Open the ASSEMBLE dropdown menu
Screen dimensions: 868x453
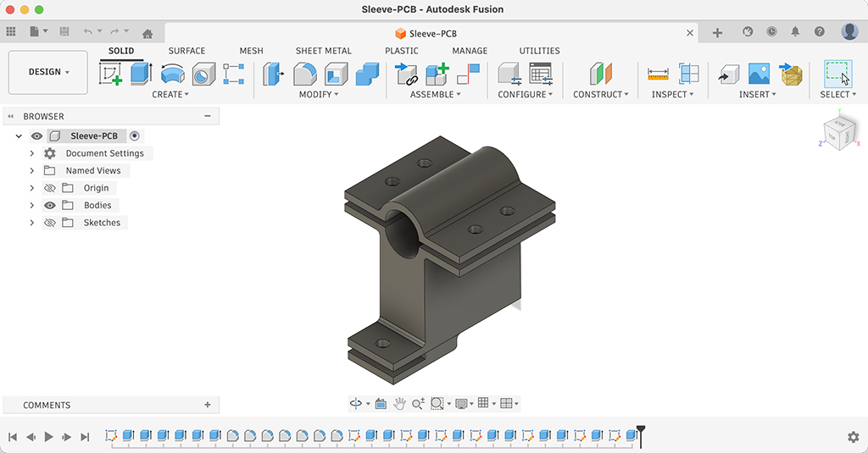pyautogui.click(x=436, y=95)
